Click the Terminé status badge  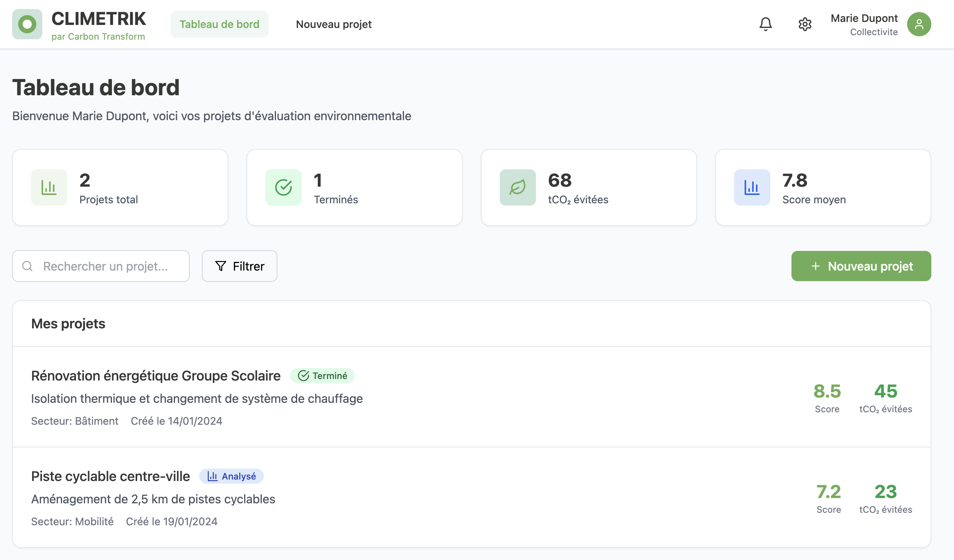click(x=322, y=376)
